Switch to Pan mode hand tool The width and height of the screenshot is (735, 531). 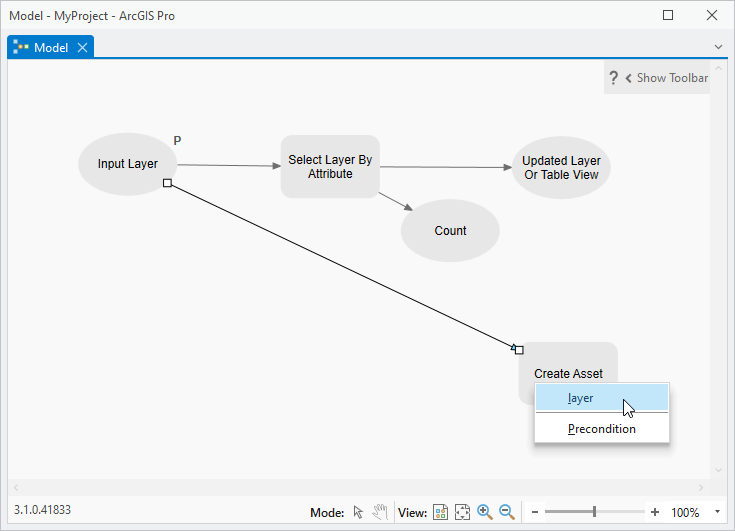[380, 512]
